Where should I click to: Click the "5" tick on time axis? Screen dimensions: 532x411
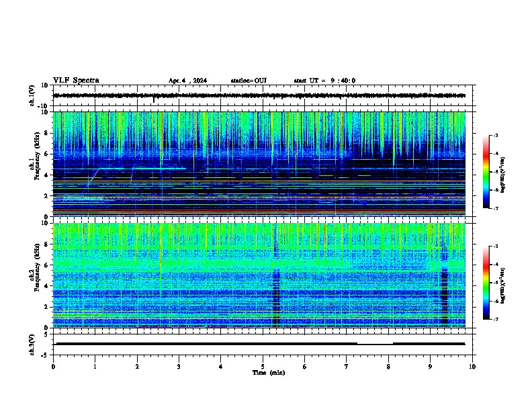pyautogui.click(x=263, y=367)
